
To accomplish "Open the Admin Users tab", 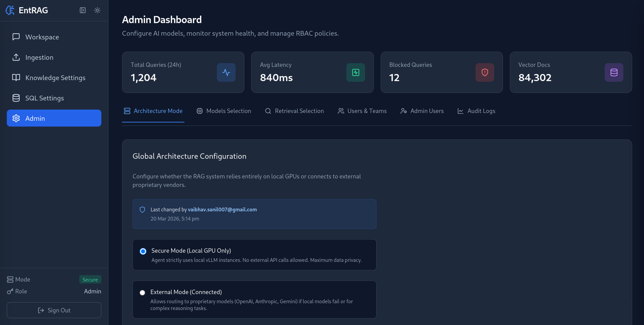I will (422, 111).
